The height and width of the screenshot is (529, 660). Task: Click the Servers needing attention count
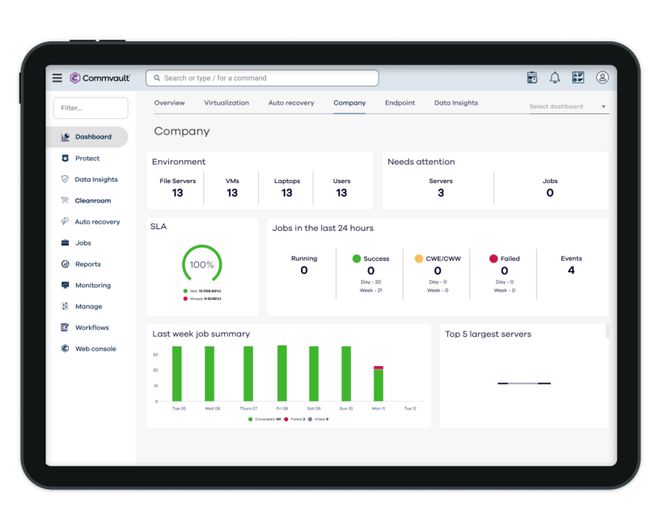coord(440,193)
